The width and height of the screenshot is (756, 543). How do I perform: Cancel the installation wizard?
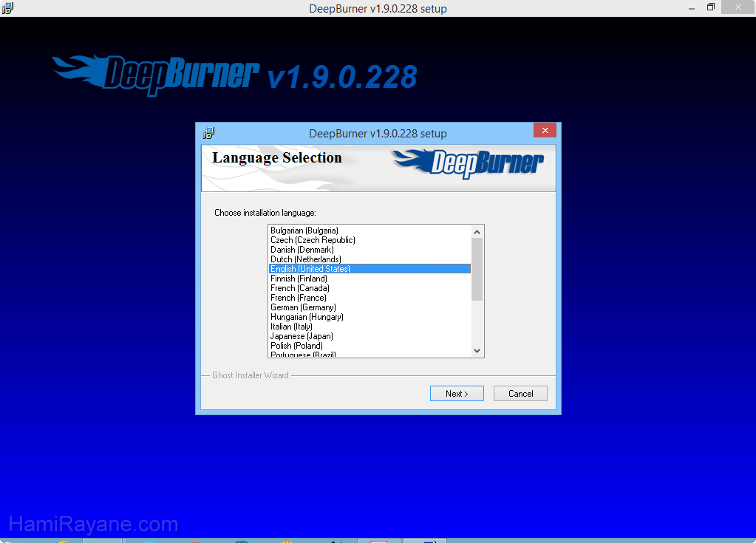(520, 394)
